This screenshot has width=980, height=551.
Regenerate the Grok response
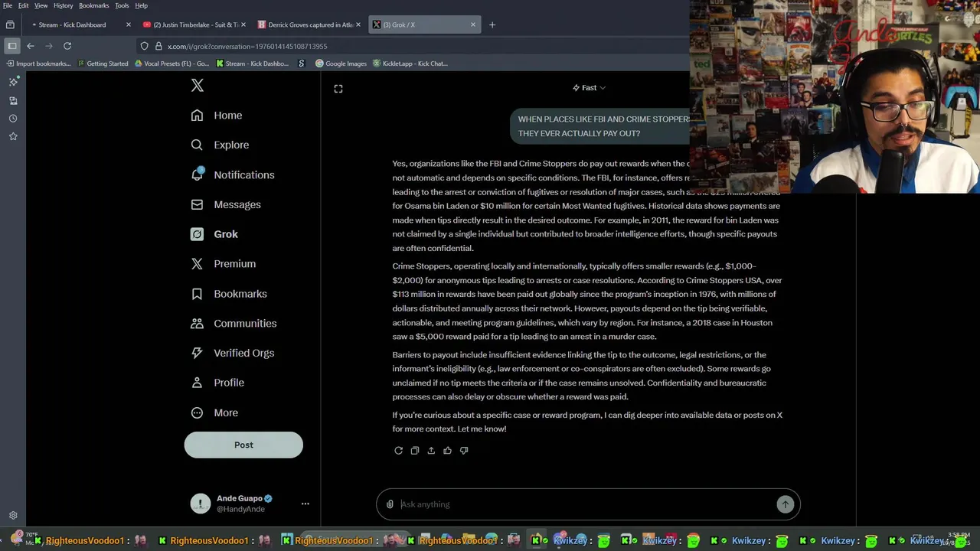398,451
